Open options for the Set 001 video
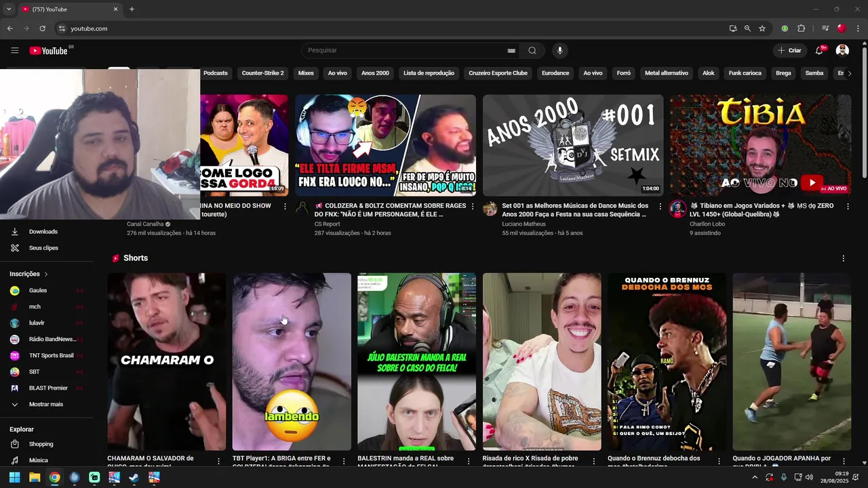This screenshot has height=488, width=868. [x=660, y=207]
